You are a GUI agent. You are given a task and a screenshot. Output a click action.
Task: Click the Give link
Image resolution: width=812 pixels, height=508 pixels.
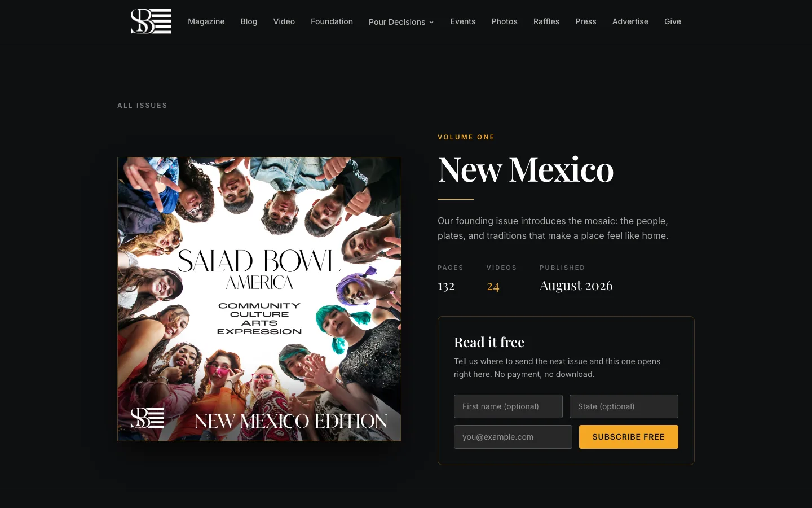coord(673,21)
